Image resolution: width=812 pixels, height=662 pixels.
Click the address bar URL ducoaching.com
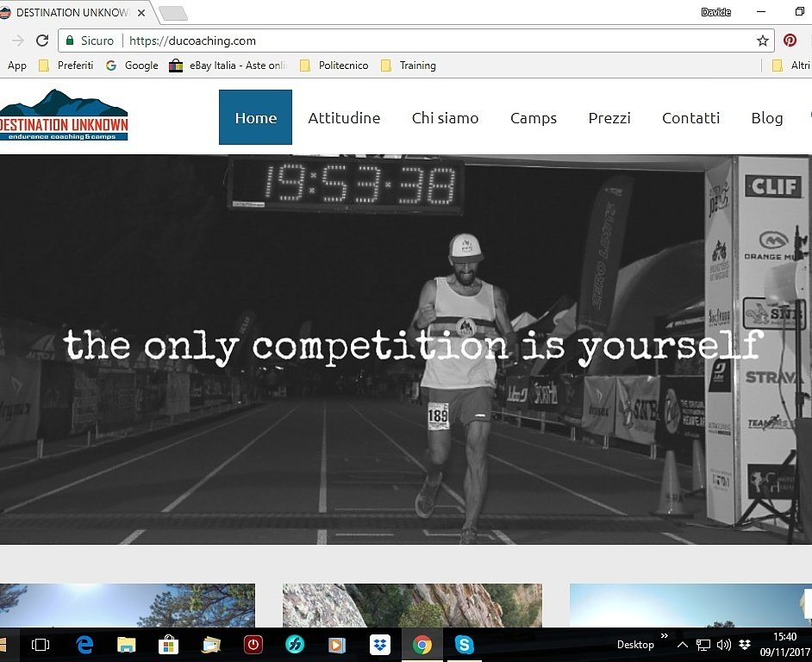point(192,41)
